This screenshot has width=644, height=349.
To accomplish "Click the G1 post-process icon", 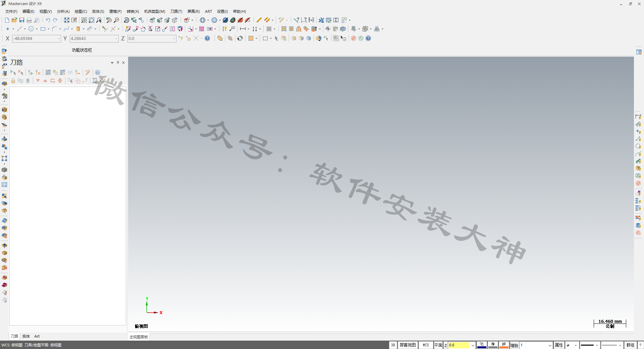I will point(70,72).
